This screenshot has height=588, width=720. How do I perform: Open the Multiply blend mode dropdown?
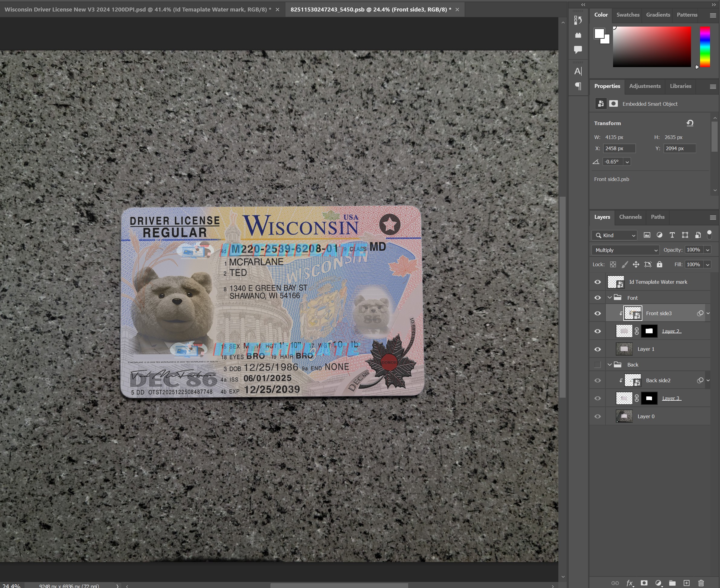(625, 250)
